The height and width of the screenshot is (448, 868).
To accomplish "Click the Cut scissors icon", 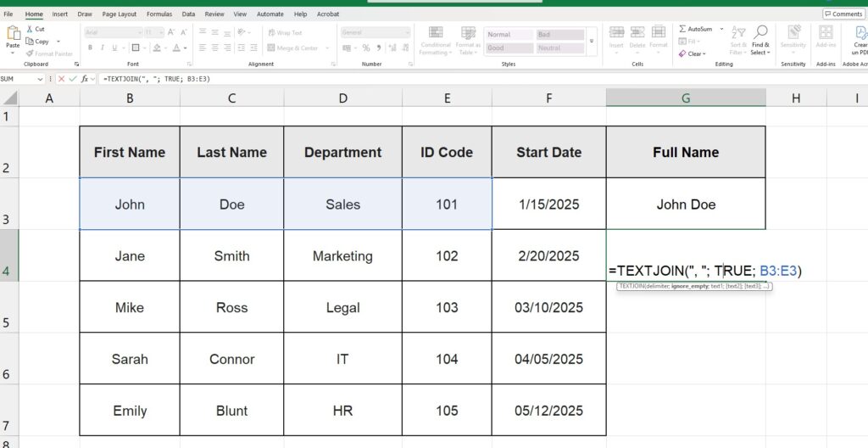I will (30, 29).
